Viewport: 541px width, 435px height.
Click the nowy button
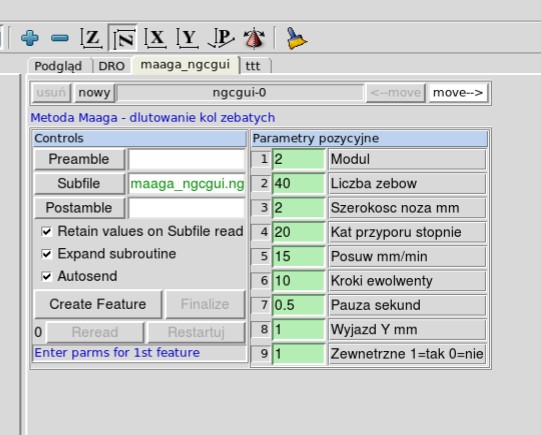click(94, 92)
